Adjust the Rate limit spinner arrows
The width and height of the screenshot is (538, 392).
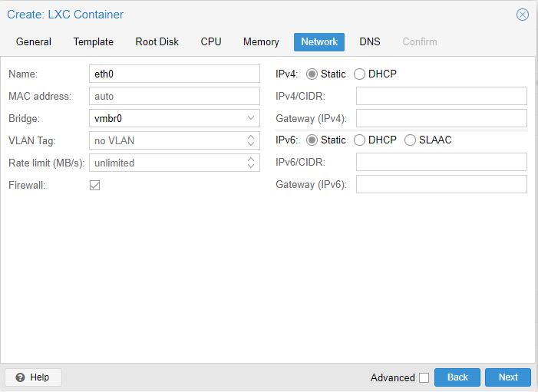coord(251,163)
